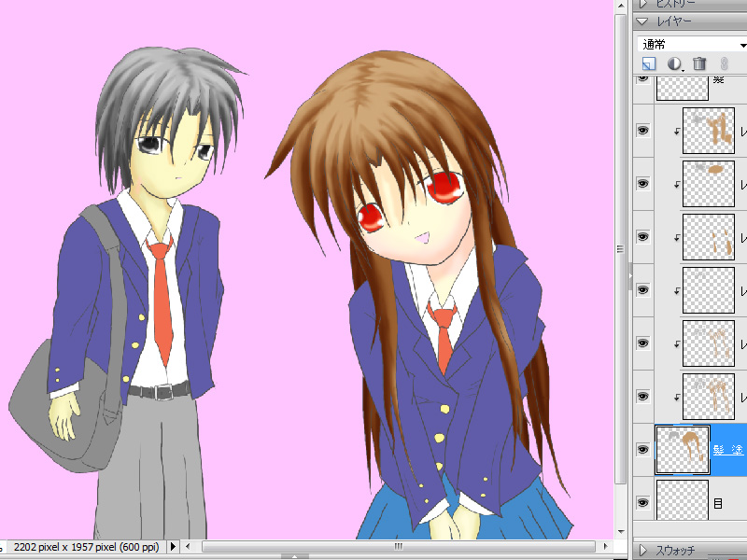Open the 通常 blend mode dropdown
747x560 pixels.
[x=692, y=45]
